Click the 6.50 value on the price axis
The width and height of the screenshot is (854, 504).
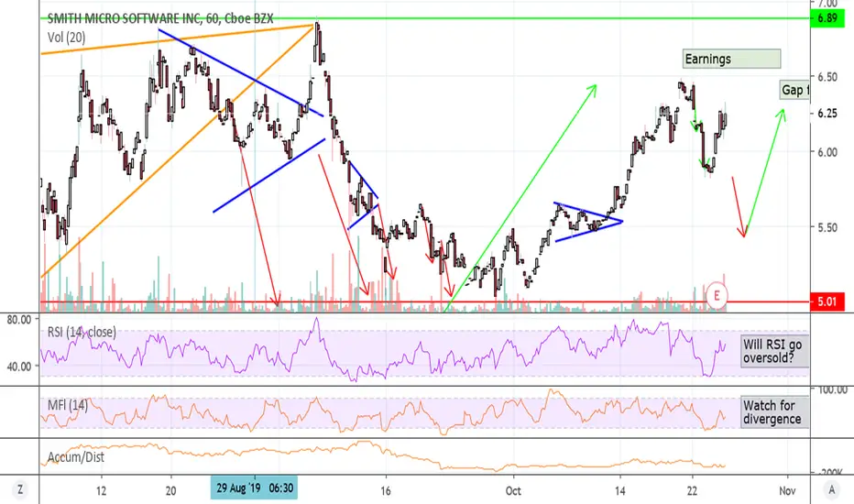click(x=827, y=77)
